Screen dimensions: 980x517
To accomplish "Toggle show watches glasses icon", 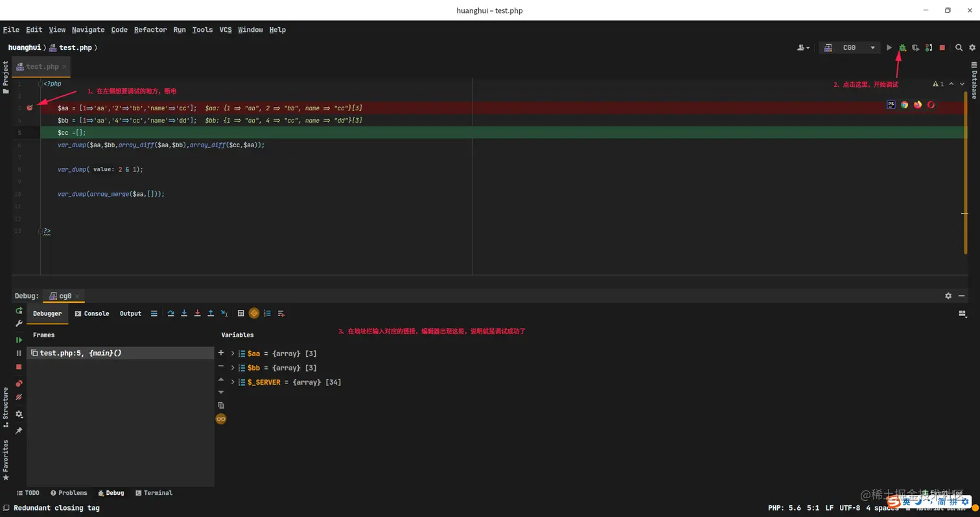I will 221,419.
